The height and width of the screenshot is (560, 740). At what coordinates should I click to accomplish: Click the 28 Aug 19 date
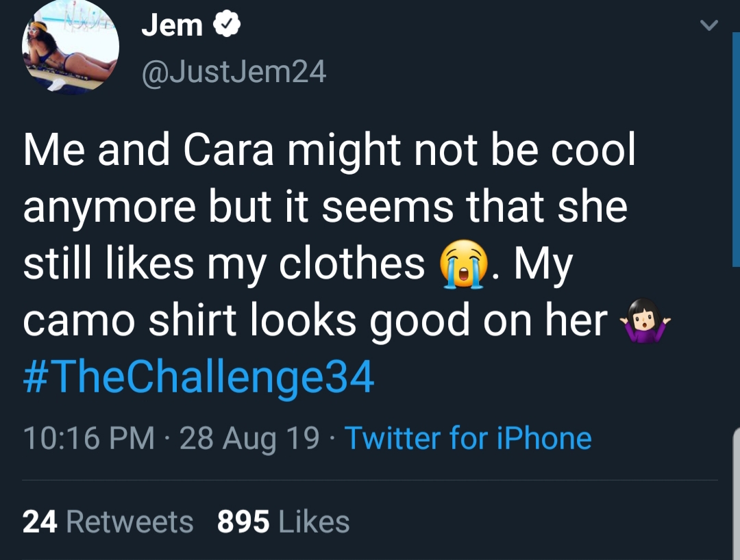coord(249,438)
